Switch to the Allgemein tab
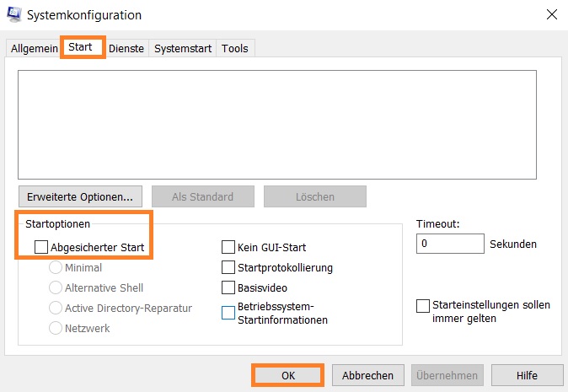This screenshot has width=568, height=392. [34, 48]
